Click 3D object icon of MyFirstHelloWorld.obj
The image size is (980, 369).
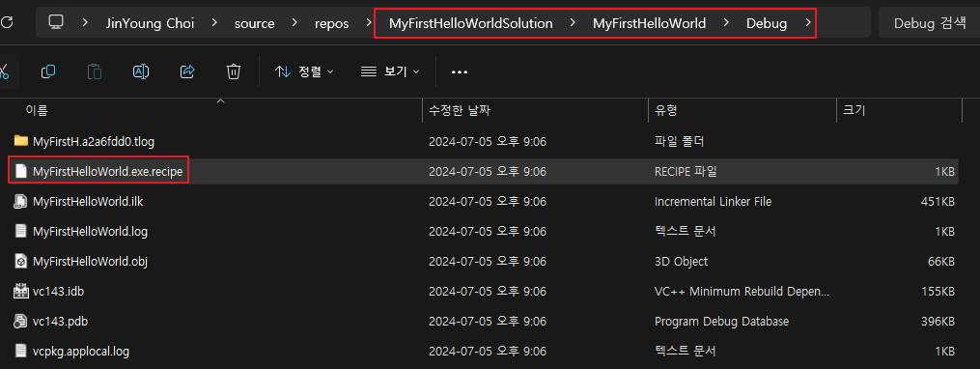pos(21,261)
